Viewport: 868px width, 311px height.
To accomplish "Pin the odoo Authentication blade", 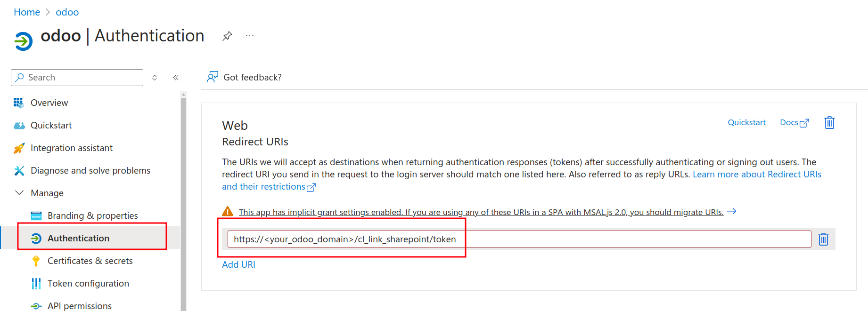I will [x=227, y=36].
